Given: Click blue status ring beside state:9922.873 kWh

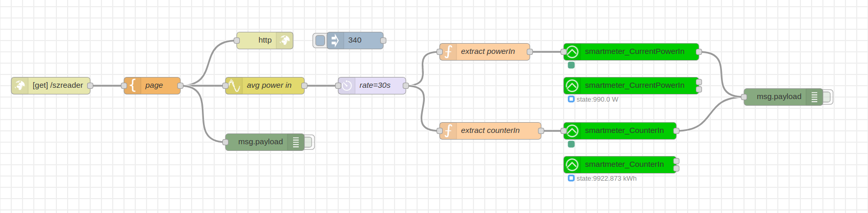Looking at the screenshot, I should [571, 178].
